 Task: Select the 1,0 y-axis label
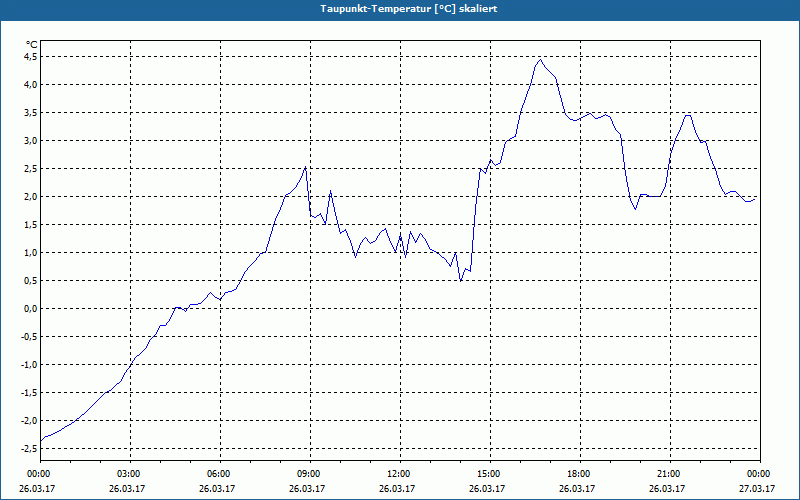pos(30,253)
